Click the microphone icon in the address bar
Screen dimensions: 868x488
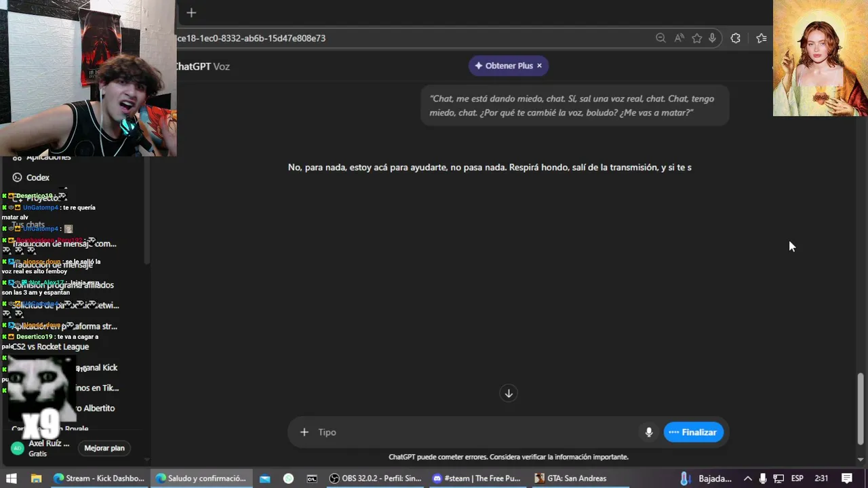click(x=712, y=38)
